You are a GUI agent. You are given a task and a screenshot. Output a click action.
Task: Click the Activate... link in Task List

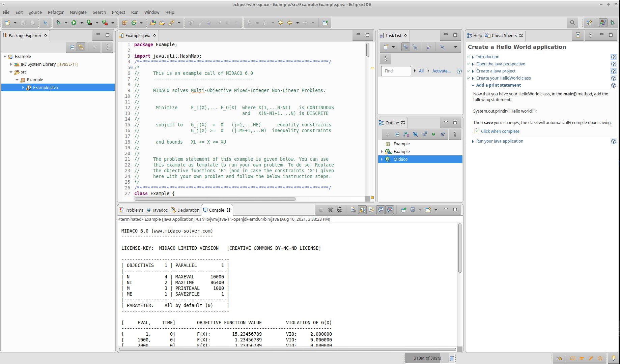click(441, 71)
